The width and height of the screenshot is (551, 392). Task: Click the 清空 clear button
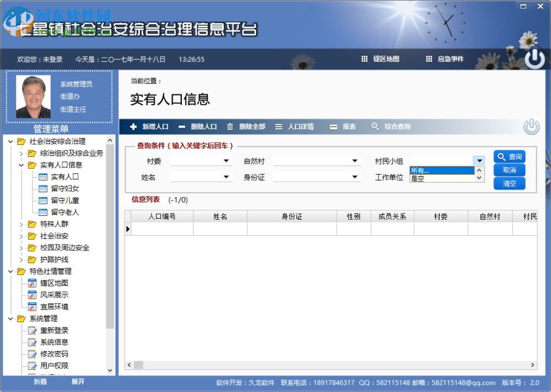(x=509, y=183)
